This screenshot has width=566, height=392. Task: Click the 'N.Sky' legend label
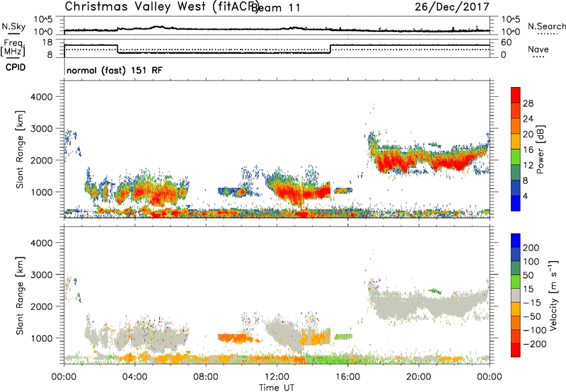pyautogui.click(x=13, y=26)
